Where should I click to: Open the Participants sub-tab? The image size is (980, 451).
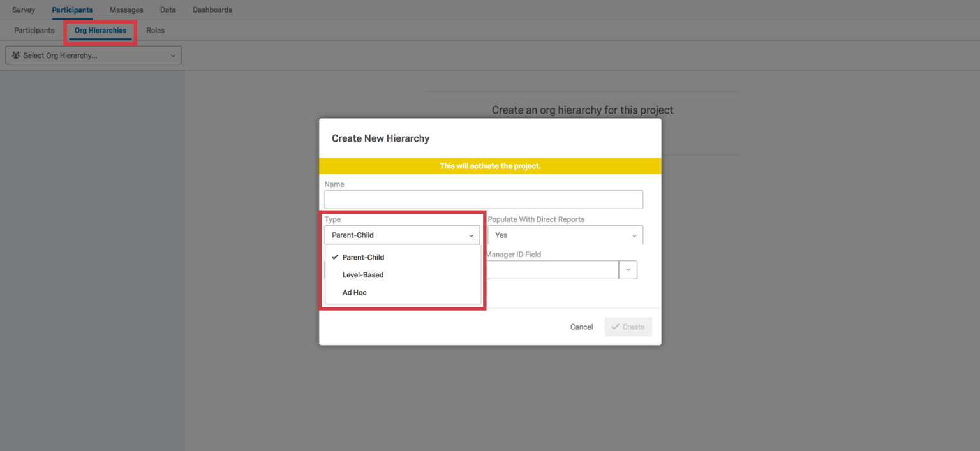tap(34, 30)
